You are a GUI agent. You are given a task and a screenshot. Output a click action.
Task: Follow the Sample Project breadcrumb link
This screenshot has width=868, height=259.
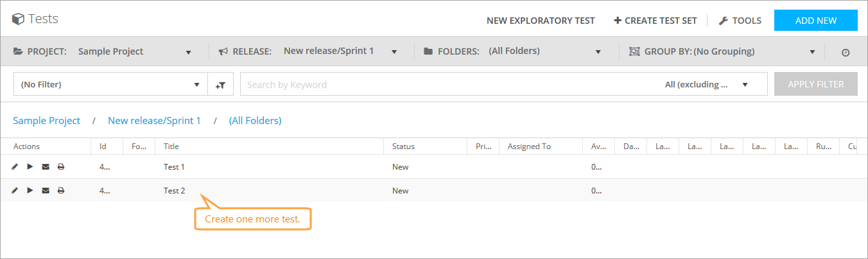tap(47, 121)
